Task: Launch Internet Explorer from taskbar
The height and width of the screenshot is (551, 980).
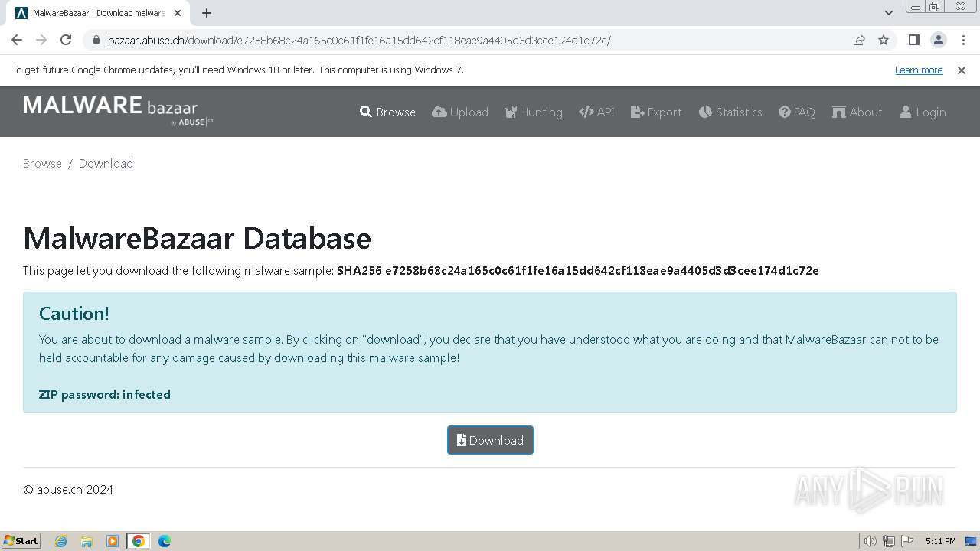Action: tap(61, 541)
